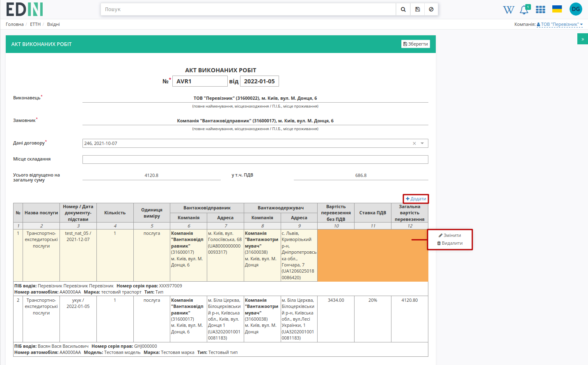Open the W wiki icon
This screenshot has width=588, height=365.
(508, 9)
